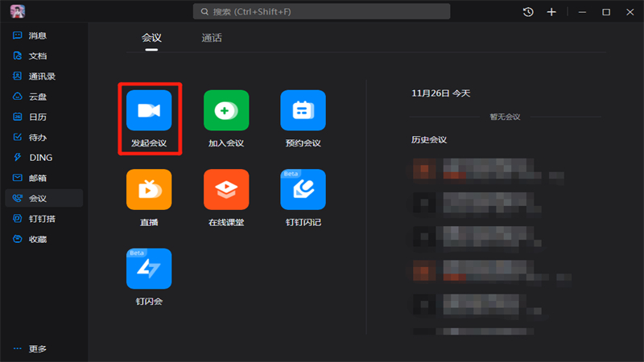
Task: Launch the 直播 orange icon
Action: [149, 190]
